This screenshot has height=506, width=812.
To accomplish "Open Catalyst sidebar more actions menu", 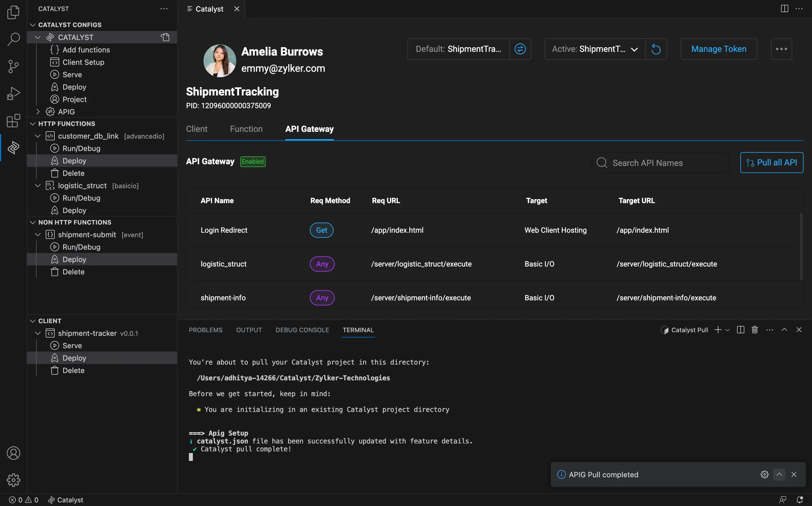I will pyautogui.click(x=164, y=9).
